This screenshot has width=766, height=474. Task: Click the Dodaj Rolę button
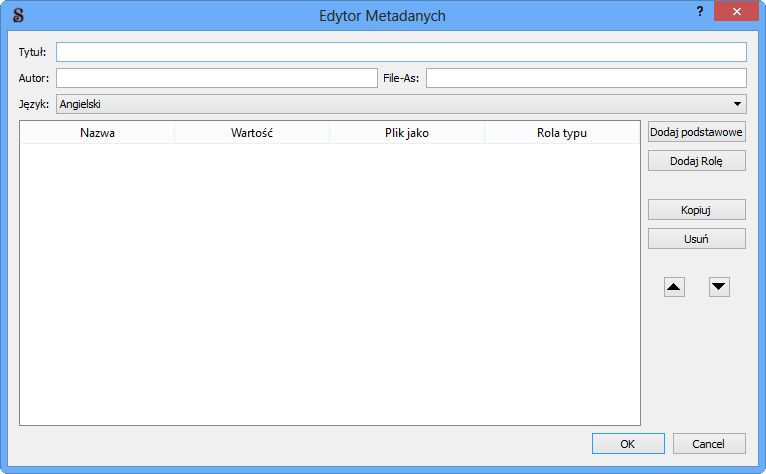pos(697,161)
